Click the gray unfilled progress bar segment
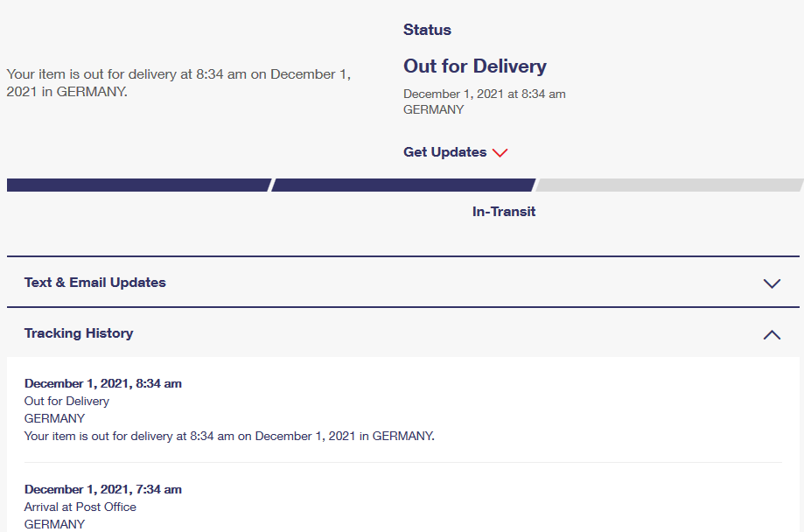The width and height of the screenshot is (804, 532). [x=669, y=185]
